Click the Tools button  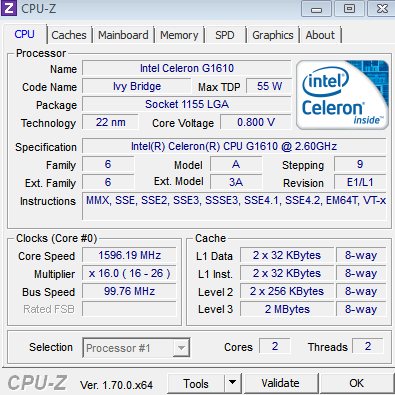point(196,383)
